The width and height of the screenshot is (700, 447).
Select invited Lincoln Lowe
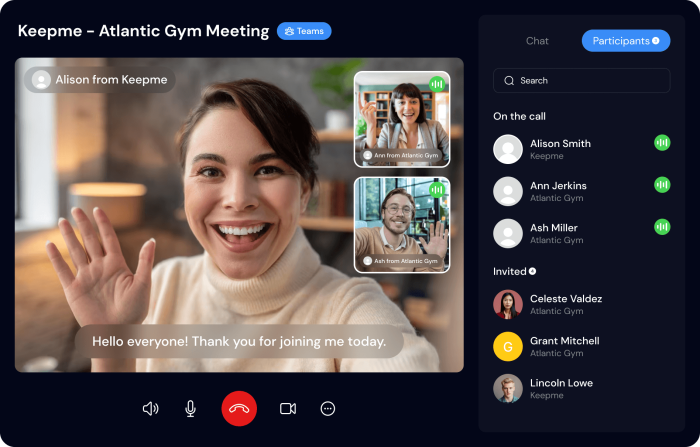click(582, 389)
